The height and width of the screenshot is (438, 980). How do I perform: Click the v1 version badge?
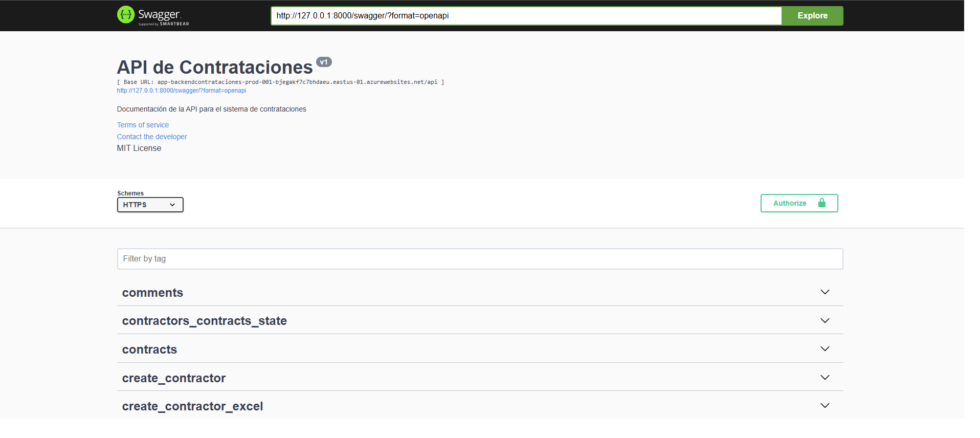coord(324,62)
